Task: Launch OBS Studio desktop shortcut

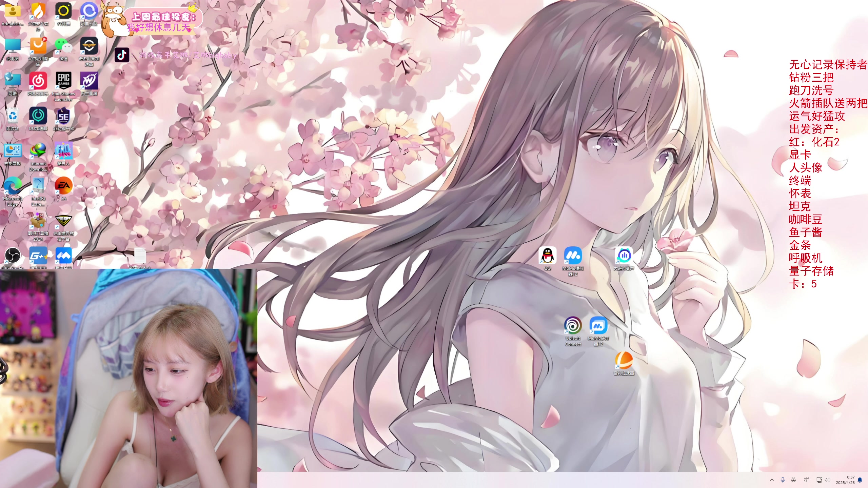Action: tap(13, 258)
